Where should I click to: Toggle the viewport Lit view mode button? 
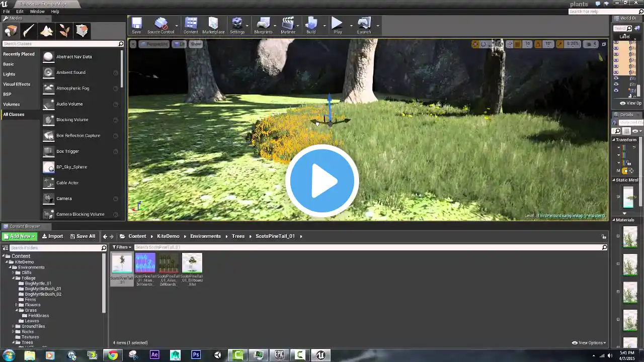coord(180,44)
